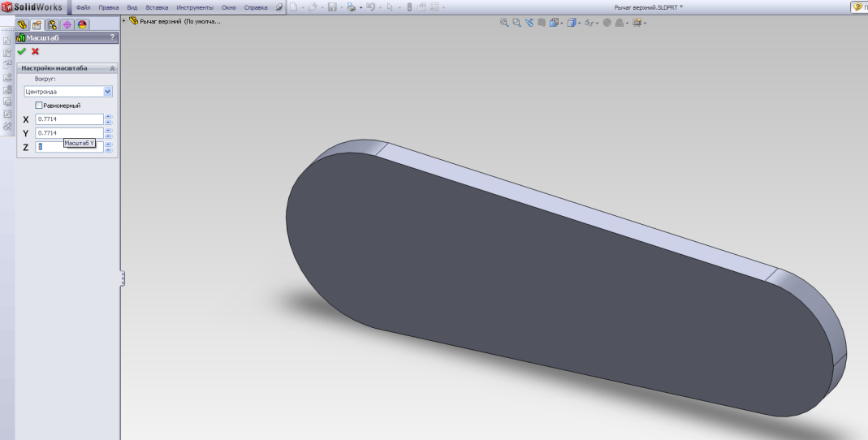Click the Y scale input field
The image size is (868, 440).
69,133
